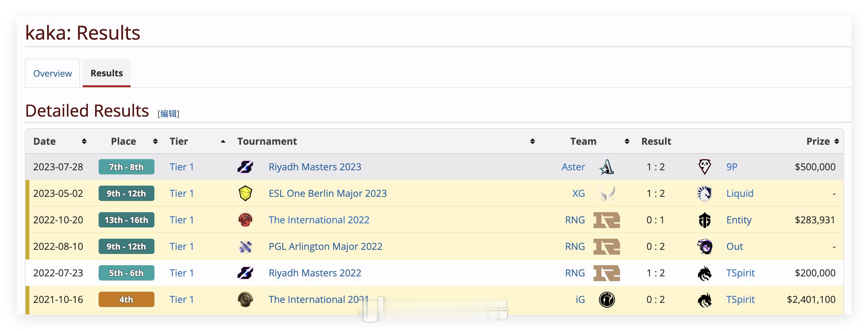Sort the table by Date column
868x331 pixels.
point(84,141)
